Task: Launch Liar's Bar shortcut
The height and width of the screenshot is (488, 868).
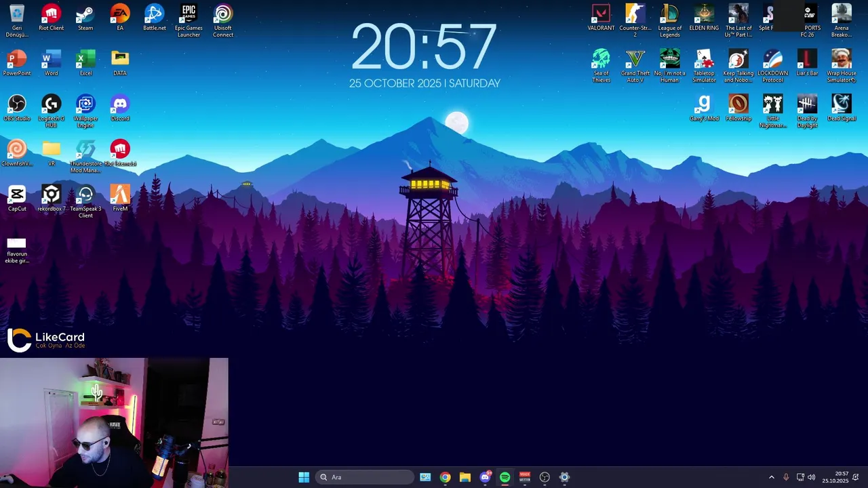Action: [807, 63]
